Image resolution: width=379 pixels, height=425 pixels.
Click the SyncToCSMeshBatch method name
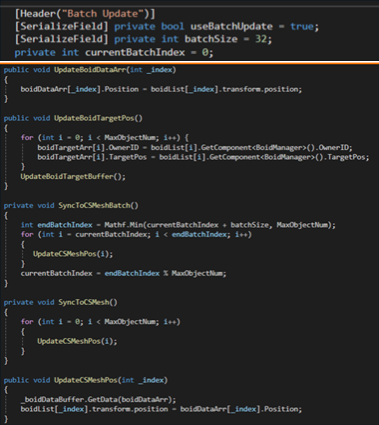94,205
